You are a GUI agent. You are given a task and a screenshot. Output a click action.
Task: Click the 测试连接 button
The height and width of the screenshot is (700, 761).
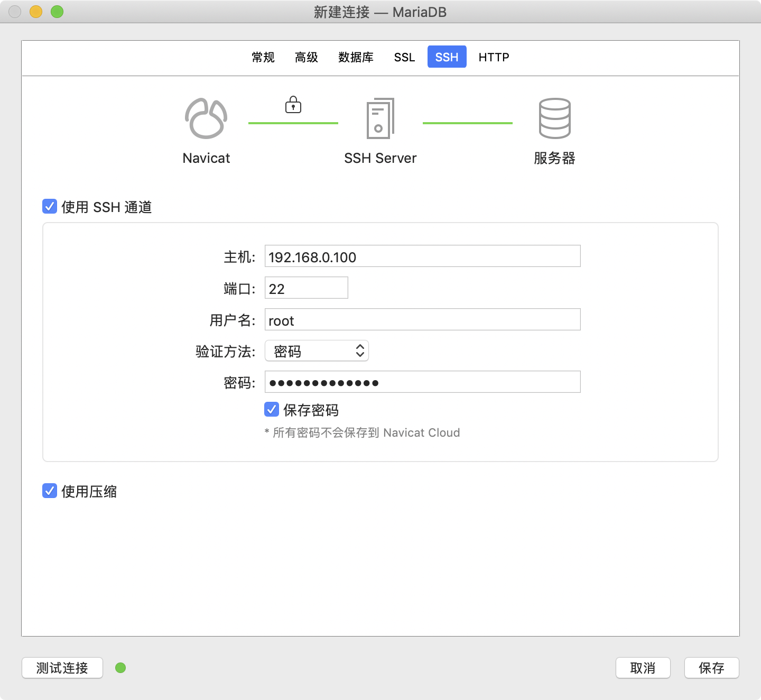(62, 668)
